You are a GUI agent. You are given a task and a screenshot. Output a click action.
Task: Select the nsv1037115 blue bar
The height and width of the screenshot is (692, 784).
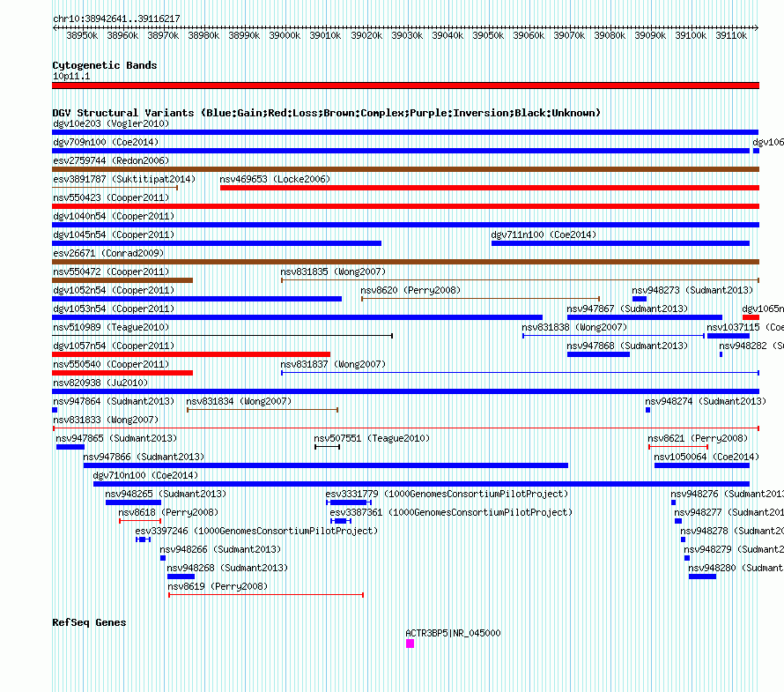[729, 336]
